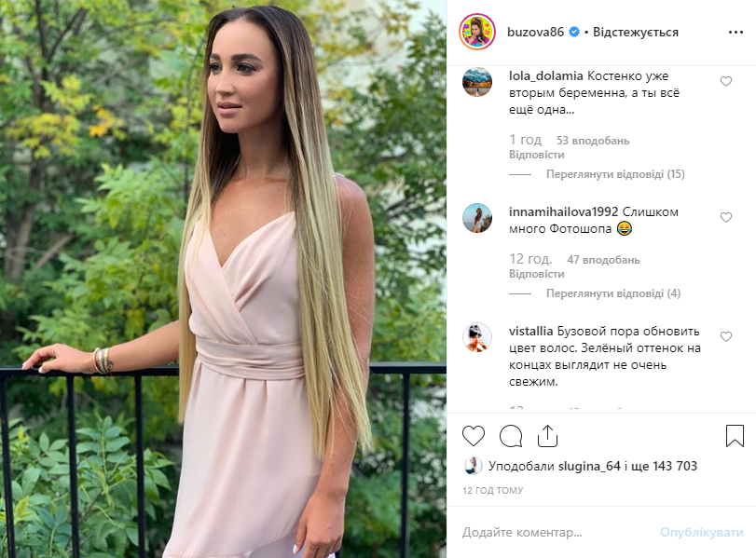Open the lola_dolamia commenter avatar

point(477,82)
